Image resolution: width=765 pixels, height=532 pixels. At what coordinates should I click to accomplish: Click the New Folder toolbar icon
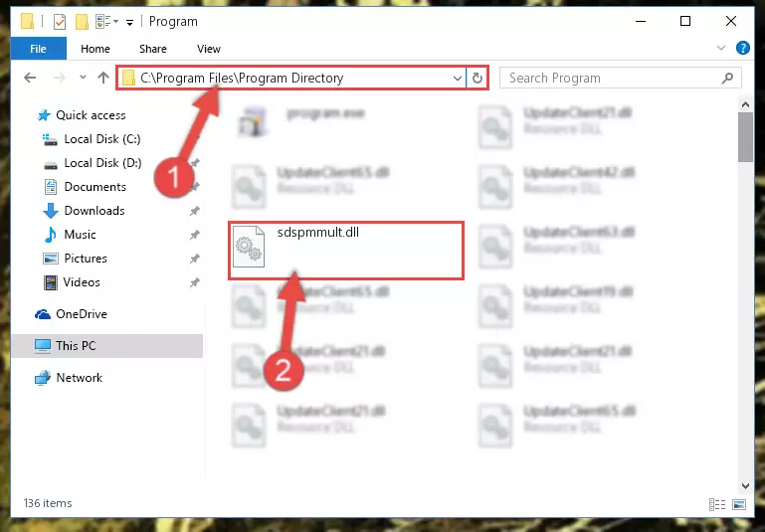82,22
